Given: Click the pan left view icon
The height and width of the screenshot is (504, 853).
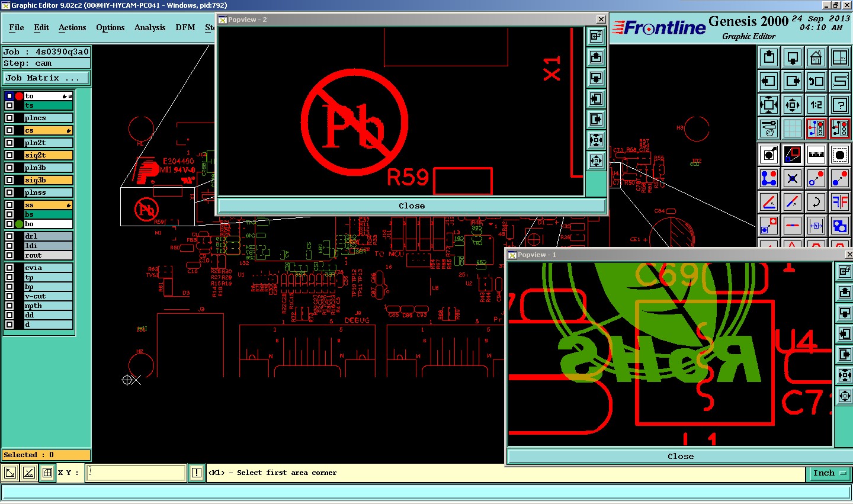Looking at the screenshot, I should 769,81.
